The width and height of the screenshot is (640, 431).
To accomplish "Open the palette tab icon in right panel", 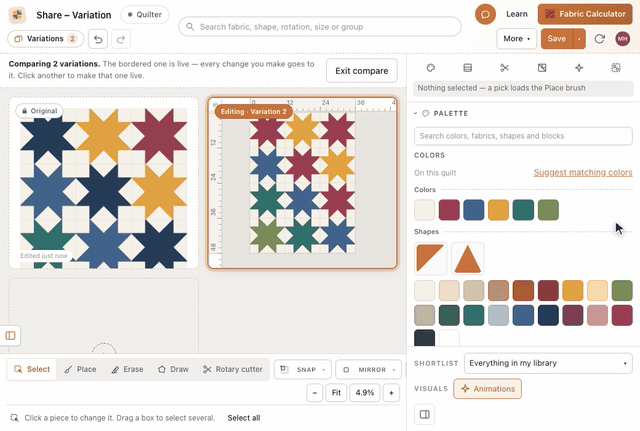I will point(431,68).
